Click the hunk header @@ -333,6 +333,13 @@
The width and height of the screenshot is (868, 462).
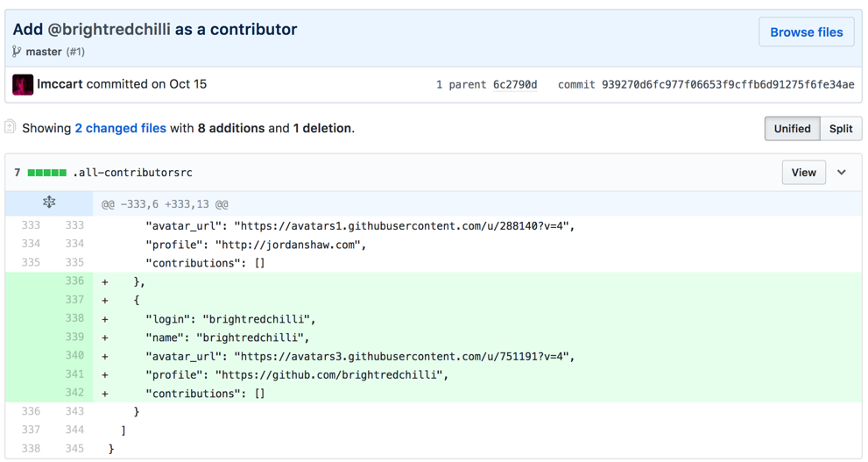[x=165, y=204]
